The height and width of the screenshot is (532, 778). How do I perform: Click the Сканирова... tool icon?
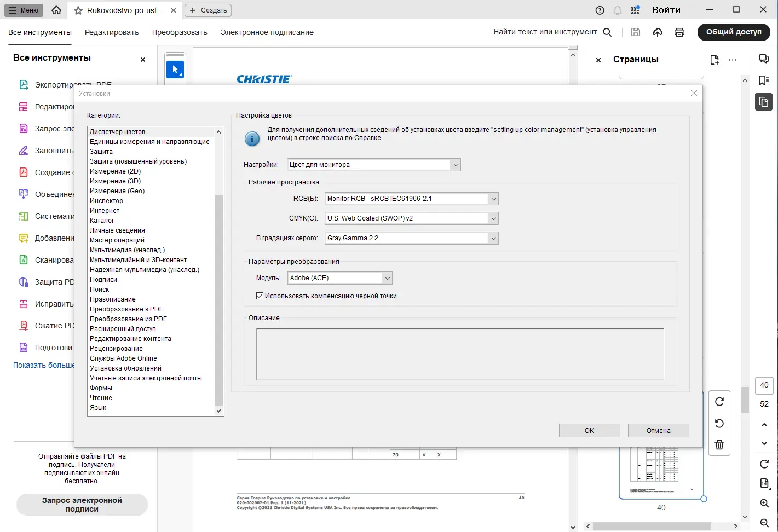tap(24, 260)
